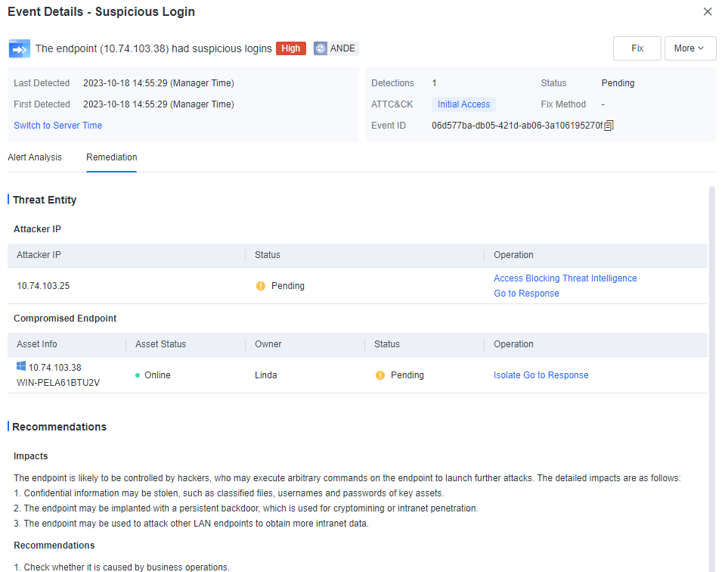Switch to the Alert Analysis tab

(x=35, y=157)
